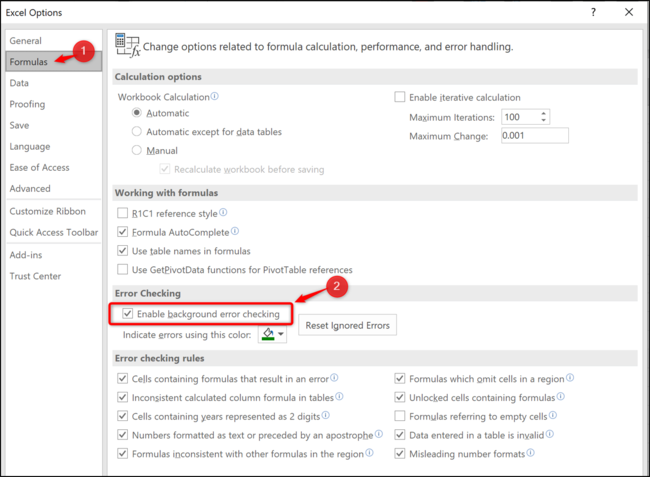Click the Help question mark icon
Image resolution: width=650 pixels, height=477 pixels.
pyautogui.click(x=593, y=12)
